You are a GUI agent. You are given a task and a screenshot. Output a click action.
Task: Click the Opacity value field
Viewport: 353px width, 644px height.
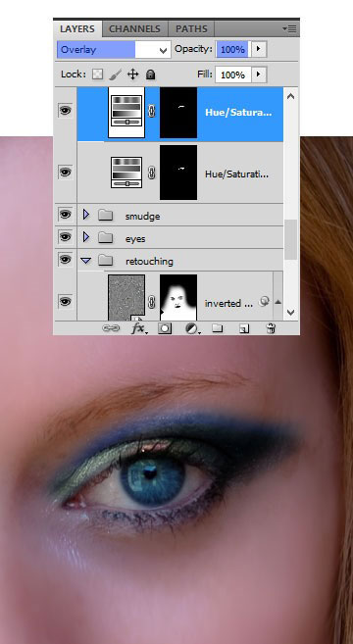pyautogui.click(x=232, y=50)
